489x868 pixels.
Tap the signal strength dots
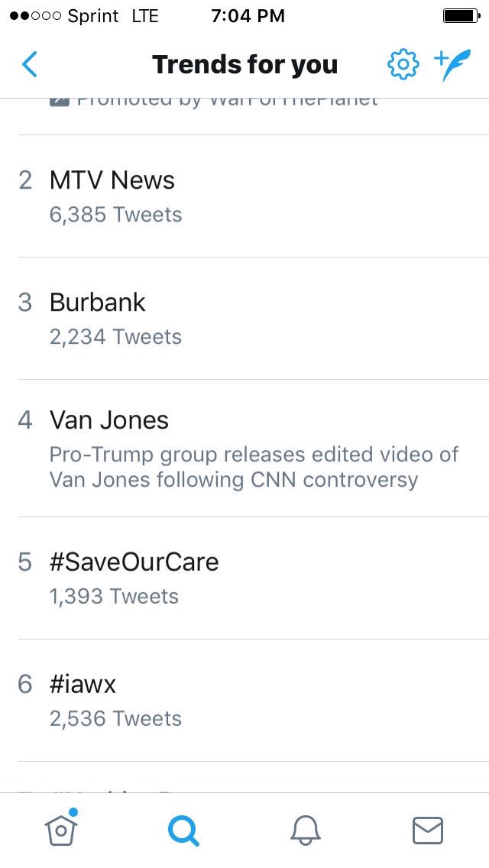pyautogui.click(x=34, y=16)
